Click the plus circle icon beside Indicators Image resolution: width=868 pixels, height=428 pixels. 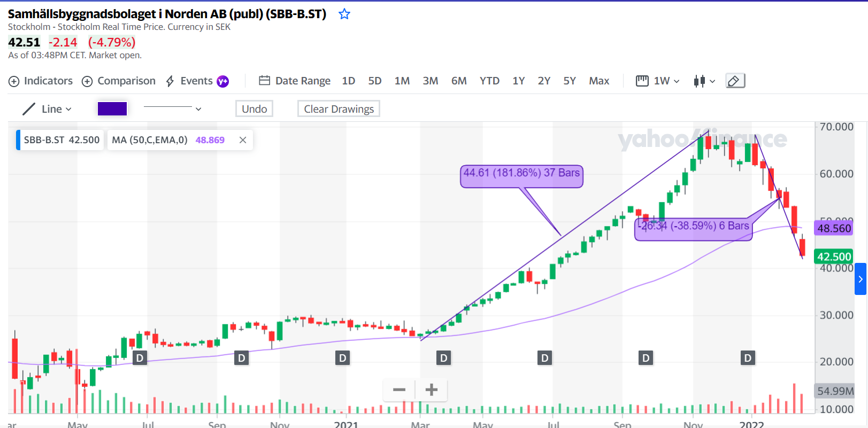pos(14,81)
